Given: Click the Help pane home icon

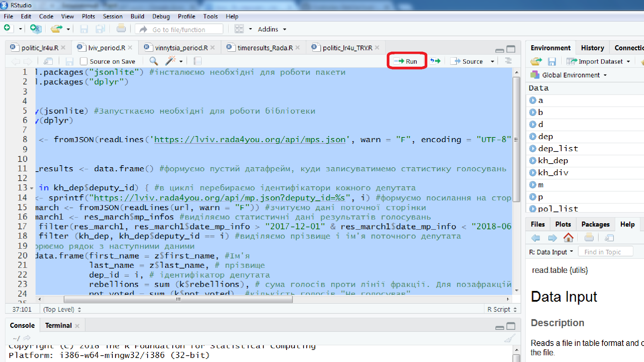Looking at the screenshot, I should [x=568, y=238].
